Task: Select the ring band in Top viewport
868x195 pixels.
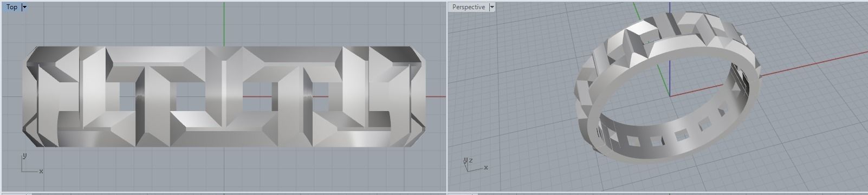Action: click(224, 96)
